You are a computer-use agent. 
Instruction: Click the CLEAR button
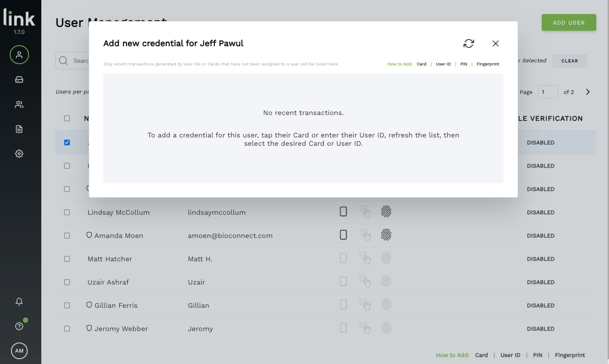point(569,61)
